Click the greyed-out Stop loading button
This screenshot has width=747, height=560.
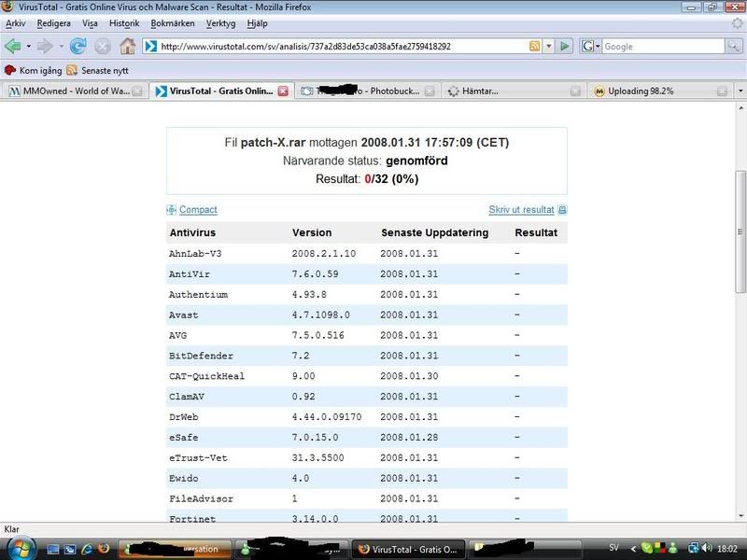102,47
